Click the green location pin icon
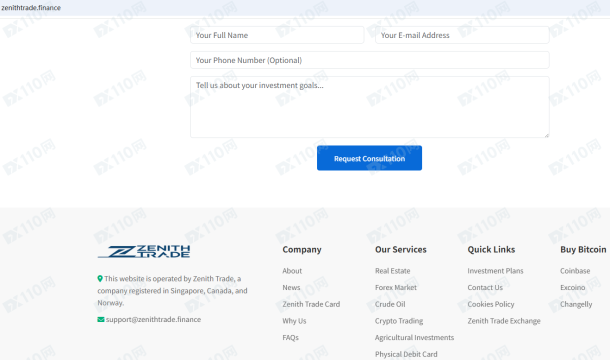Viewport: 610px width, 360px height. (x=100, y=279)
